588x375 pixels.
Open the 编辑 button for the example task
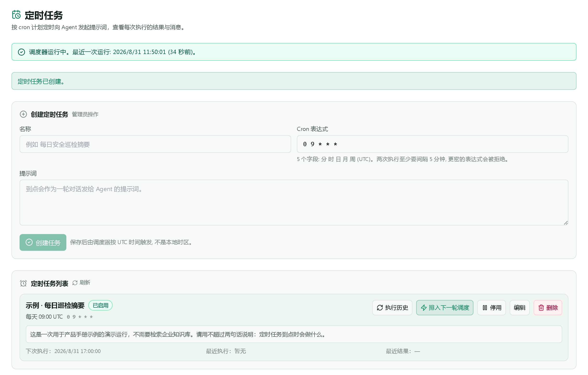519,308
